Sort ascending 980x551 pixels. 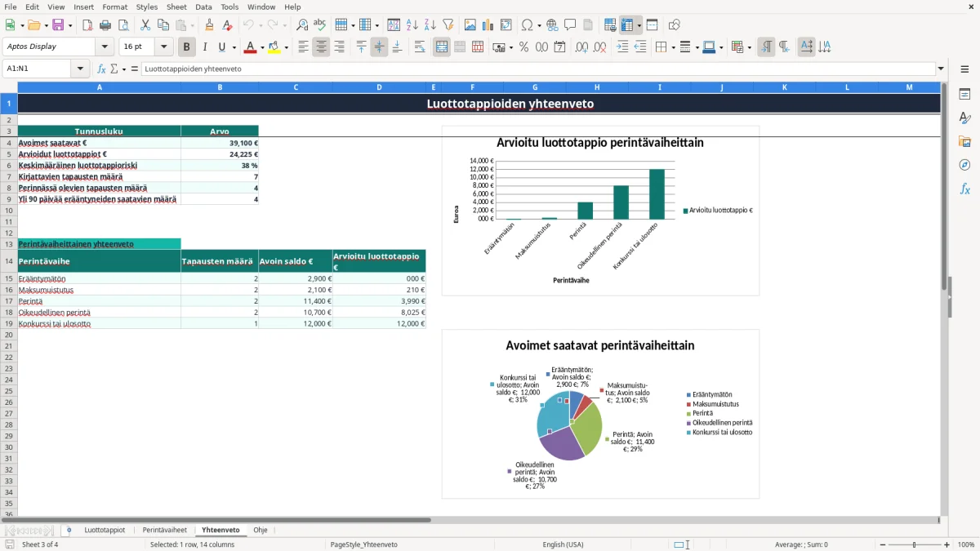pos(412,25)
